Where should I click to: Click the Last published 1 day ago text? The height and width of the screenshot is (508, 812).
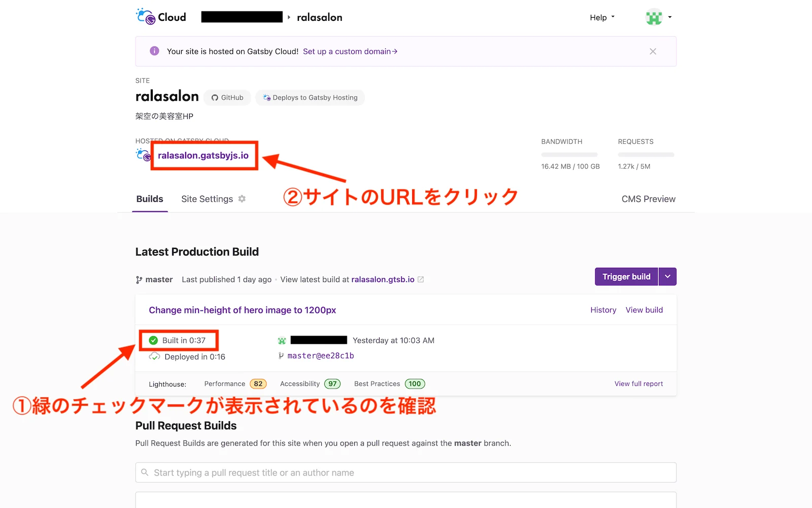[226, 279]
